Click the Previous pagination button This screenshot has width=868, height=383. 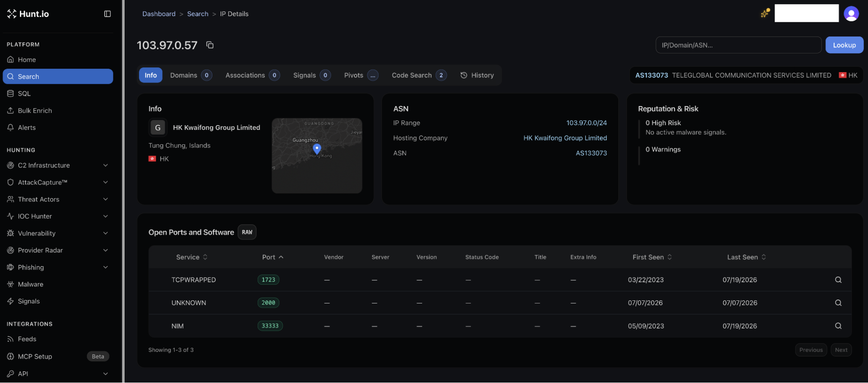click(x=811, y=350)
